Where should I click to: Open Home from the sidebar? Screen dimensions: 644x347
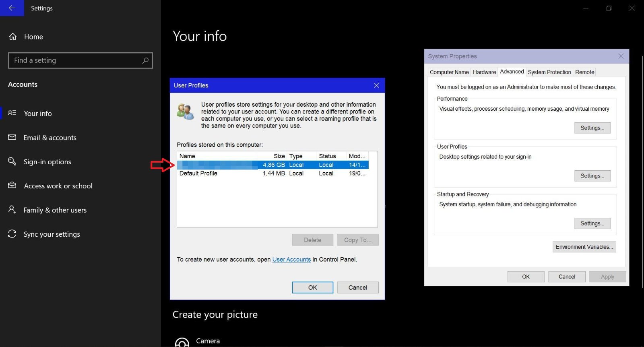[x=33, y=37]
